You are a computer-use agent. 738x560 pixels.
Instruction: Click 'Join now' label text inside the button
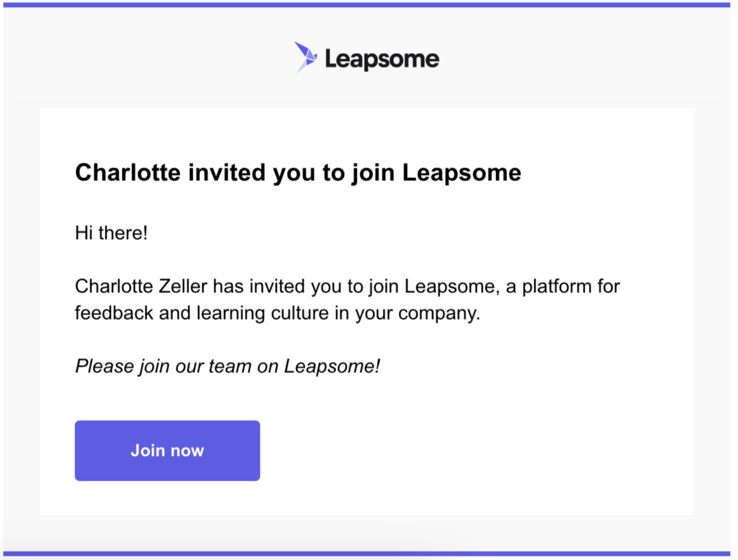pos(167,451)
